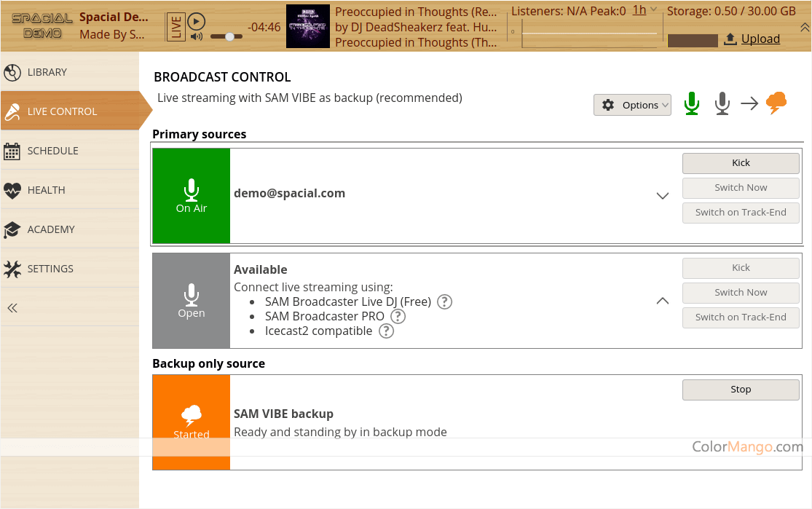Click the play button in the header
The image size is (812, 509).
click(x=197, y=22)
